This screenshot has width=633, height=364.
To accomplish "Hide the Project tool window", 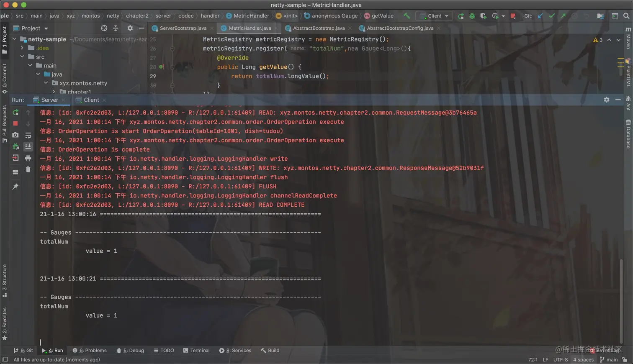I will click(x=142, y=28).
